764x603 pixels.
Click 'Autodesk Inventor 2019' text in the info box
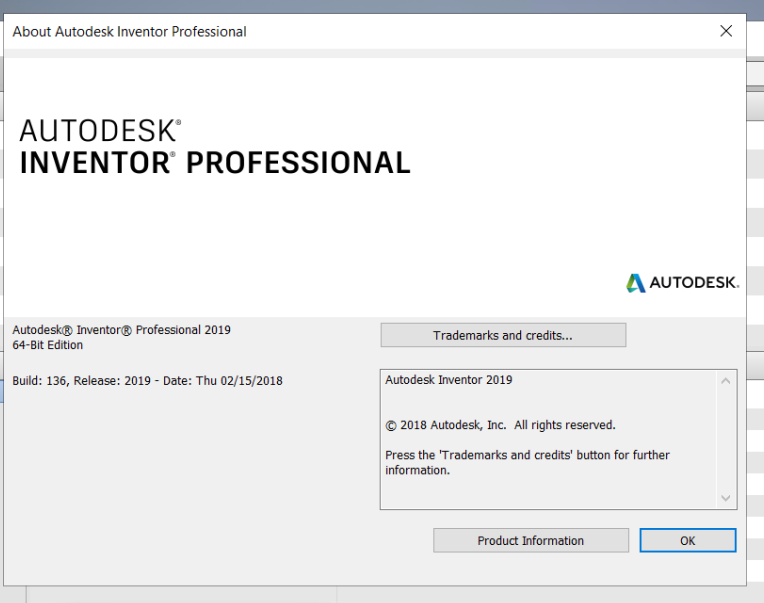pos(449,380)
